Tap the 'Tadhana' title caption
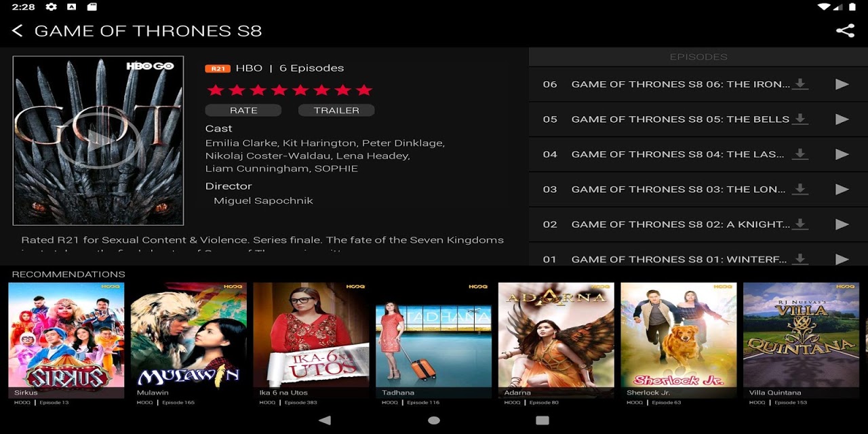The image size is (868, 434). click(398, 393)
